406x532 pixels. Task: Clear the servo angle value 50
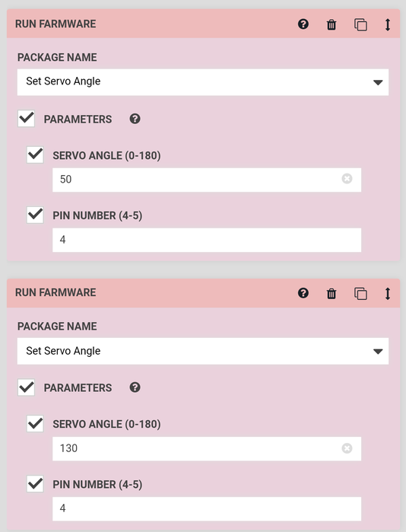click(x=347, y=178)
